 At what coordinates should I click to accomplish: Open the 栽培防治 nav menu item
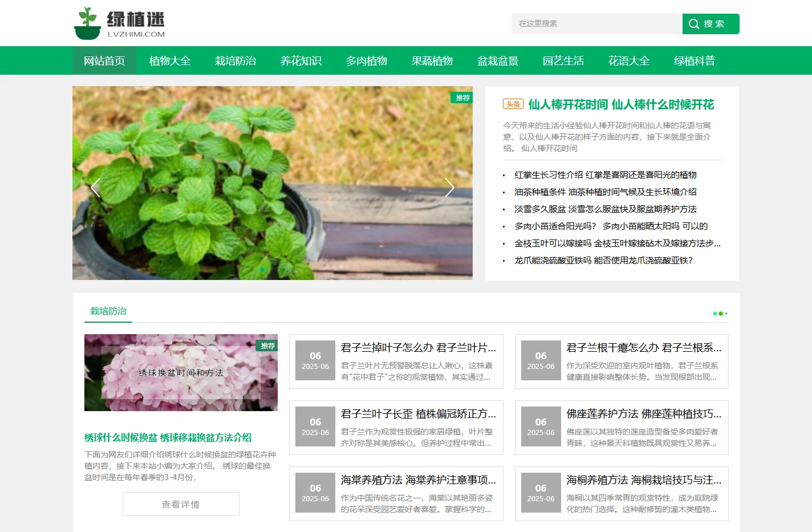click(236, 60)
